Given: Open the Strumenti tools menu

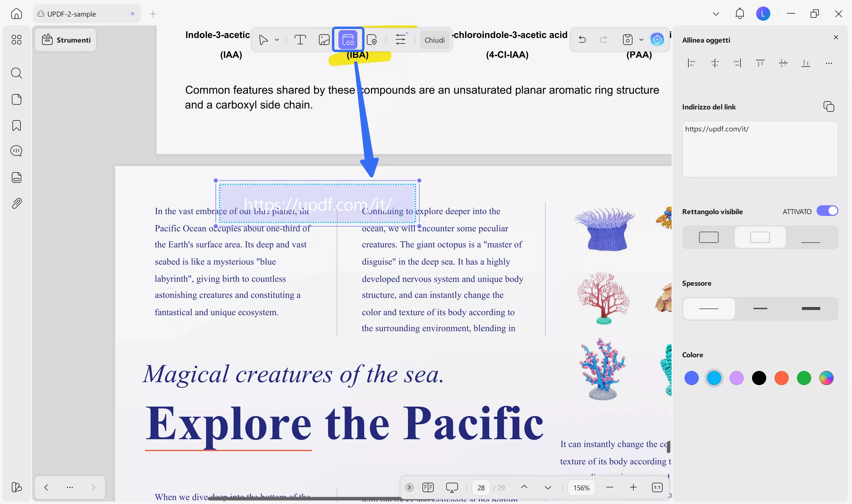Looking at the screenshot, I should click(x=66, y=40).
